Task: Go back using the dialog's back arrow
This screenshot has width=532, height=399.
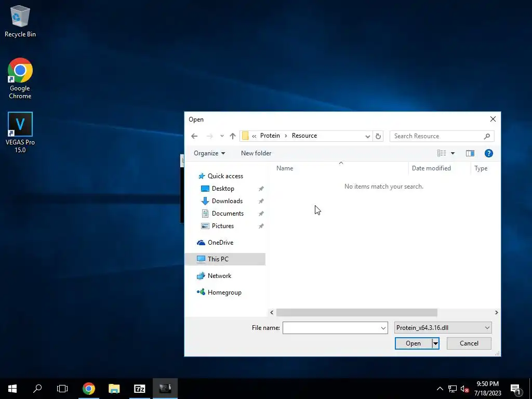Action: point(194,136)
